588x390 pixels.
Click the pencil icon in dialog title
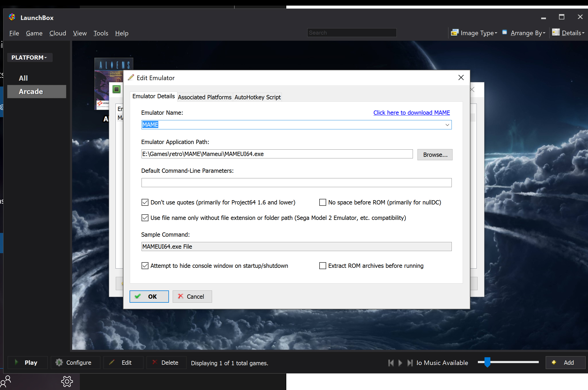[x=131, y=77]
